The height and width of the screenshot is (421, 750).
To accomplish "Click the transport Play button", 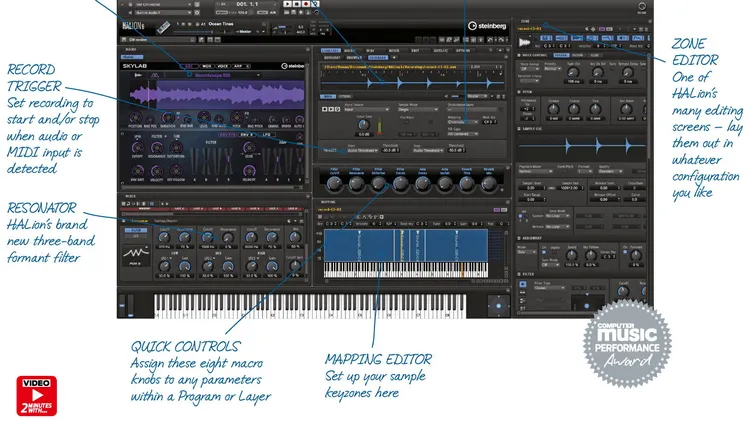I will (288, 4).
